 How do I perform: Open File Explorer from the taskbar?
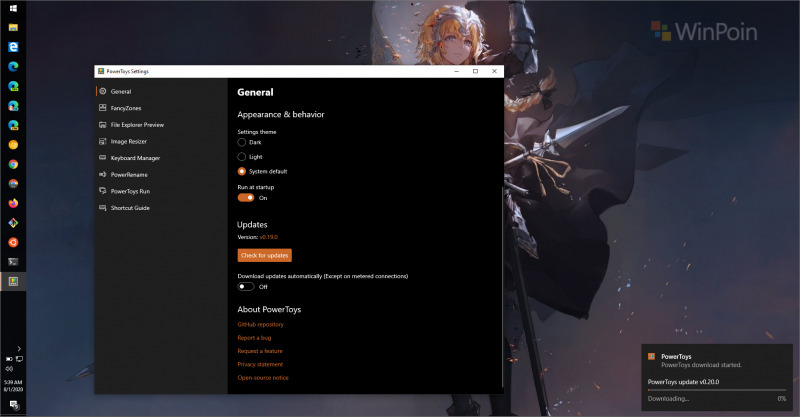click(x=13, y=28)
